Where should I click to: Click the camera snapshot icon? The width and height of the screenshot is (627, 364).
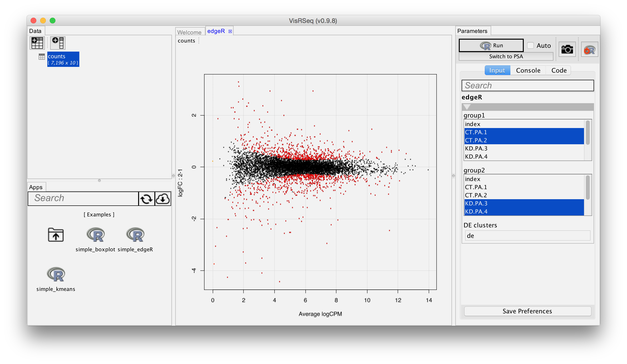pyautogui.click(x=567, y=49)
